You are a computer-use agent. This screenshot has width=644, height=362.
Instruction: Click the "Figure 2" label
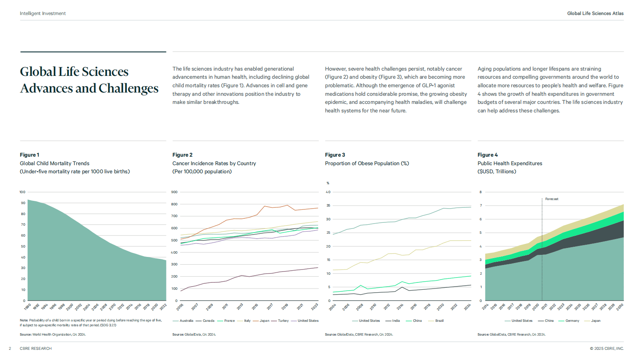183,155
